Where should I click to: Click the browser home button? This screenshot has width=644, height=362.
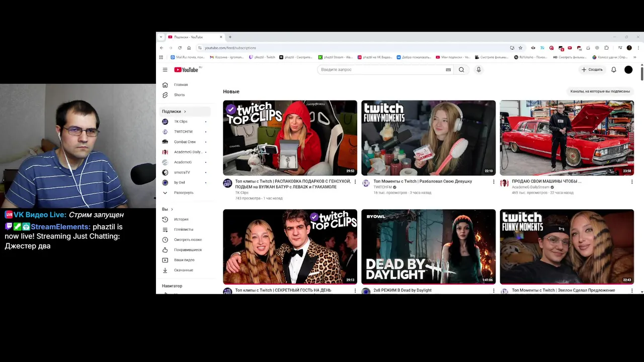click(189, 48)
